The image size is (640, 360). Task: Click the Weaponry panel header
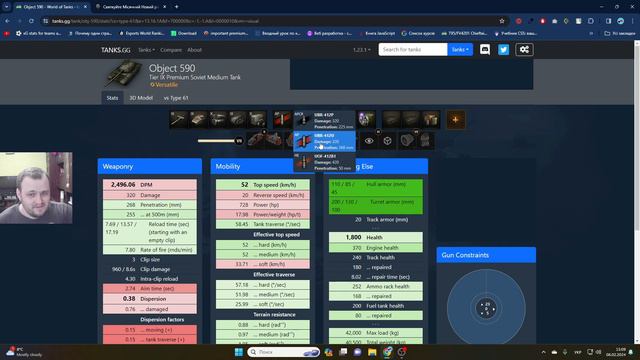(150, 167)
